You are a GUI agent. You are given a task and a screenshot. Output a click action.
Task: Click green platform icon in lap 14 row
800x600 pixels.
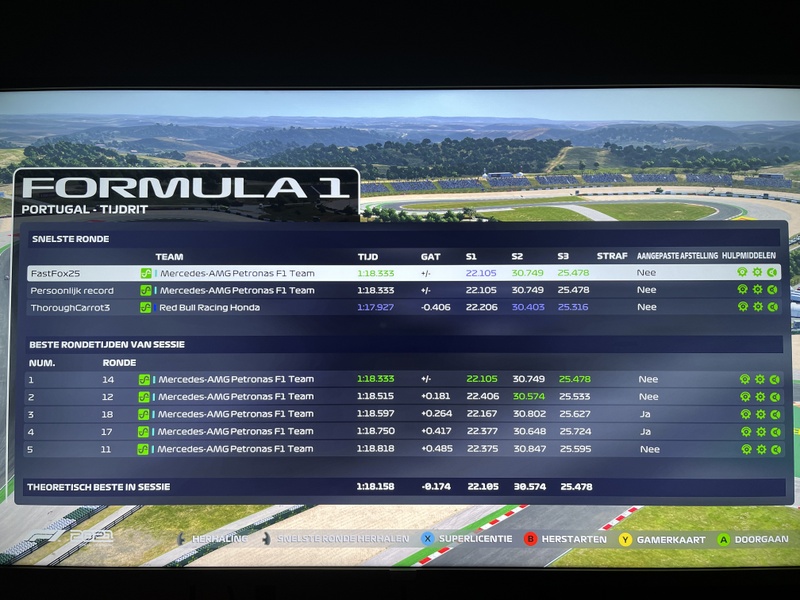pyautogui.click(x=144, y=380)
